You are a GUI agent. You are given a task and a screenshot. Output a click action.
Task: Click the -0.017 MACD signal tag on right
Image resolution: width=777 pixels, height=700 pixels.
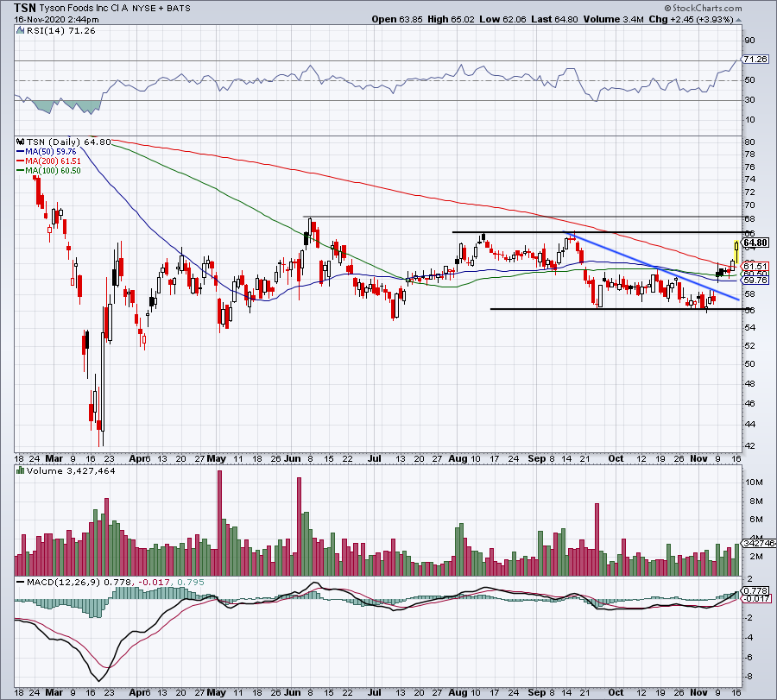pos(756,598)
